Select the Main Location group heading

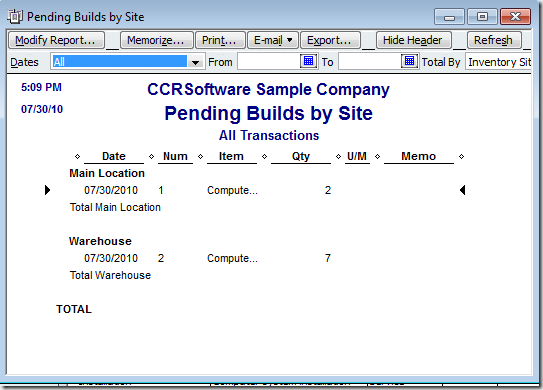pyautogui.click(x=107, y=173)
